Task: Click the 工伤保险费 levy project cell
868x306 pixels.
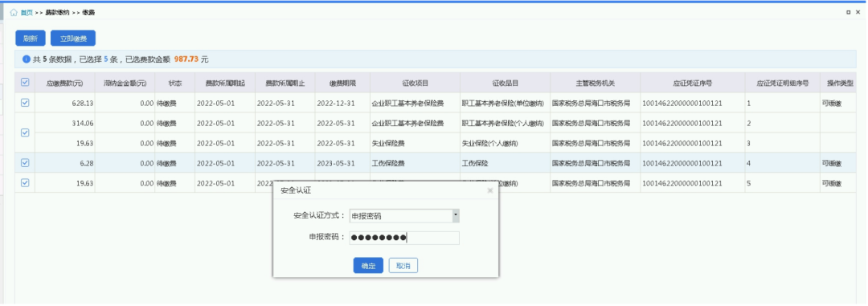Action: 416,163
